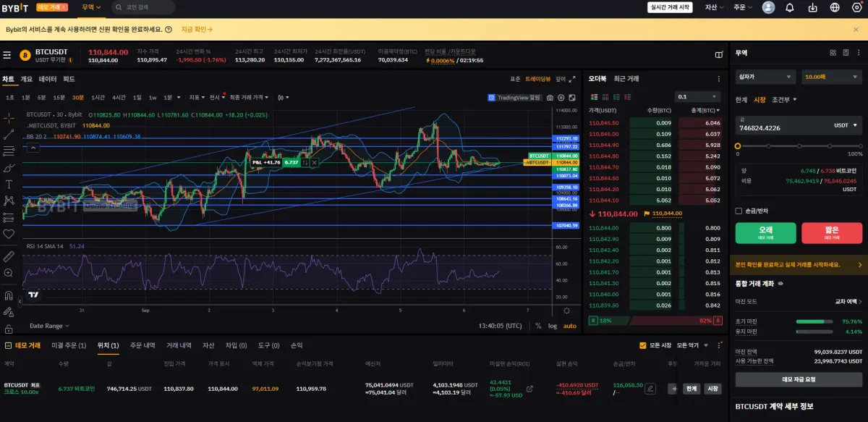This screenshot has width=868, height=422.
Task: Click the green 오래 buy button
Action: (765, 233)
